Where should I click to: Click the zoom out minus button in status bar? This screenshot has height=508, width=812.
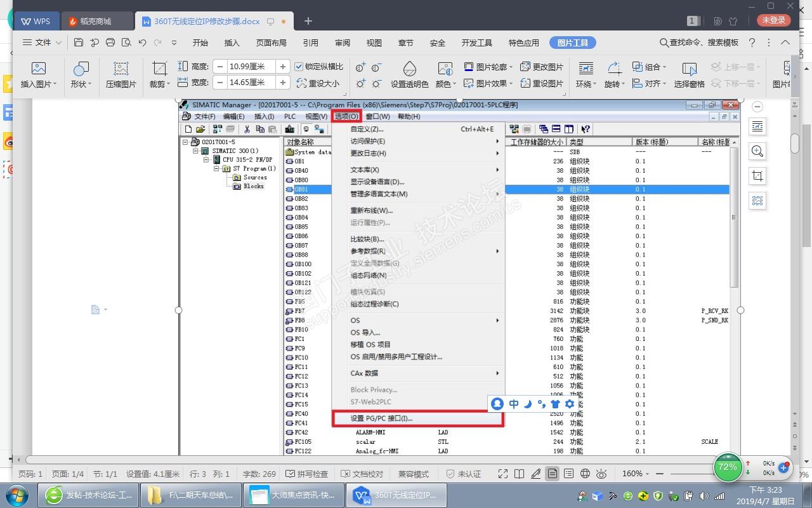(x=660, y=474)
